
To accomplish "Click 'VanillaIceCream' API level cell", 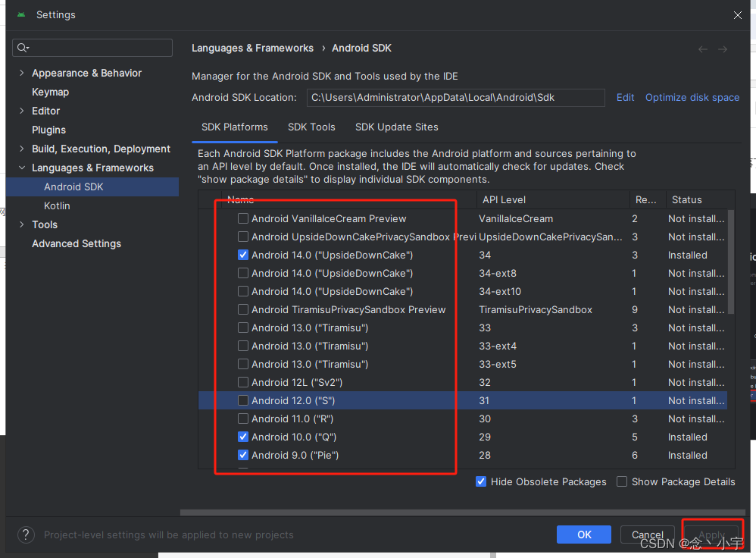I will (515, 218).
